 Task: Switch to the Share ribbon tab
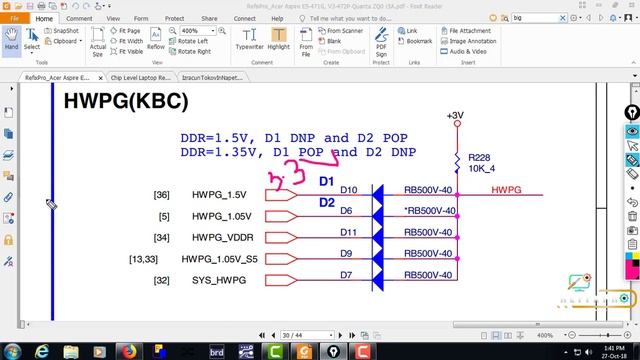pos(209,18)
